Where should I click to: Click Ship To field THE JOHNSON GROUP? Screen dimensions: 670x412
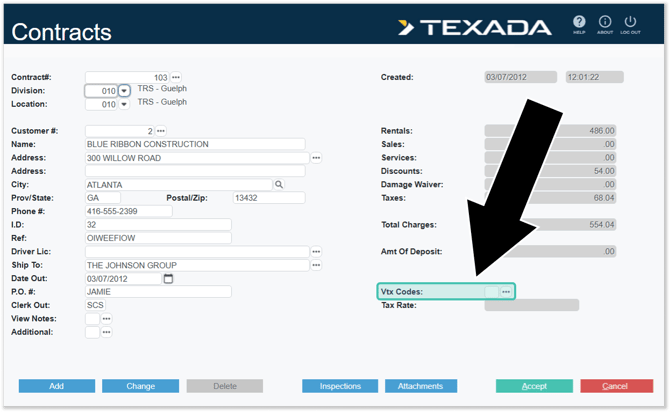pyautogui.click(x=197, y=265)
